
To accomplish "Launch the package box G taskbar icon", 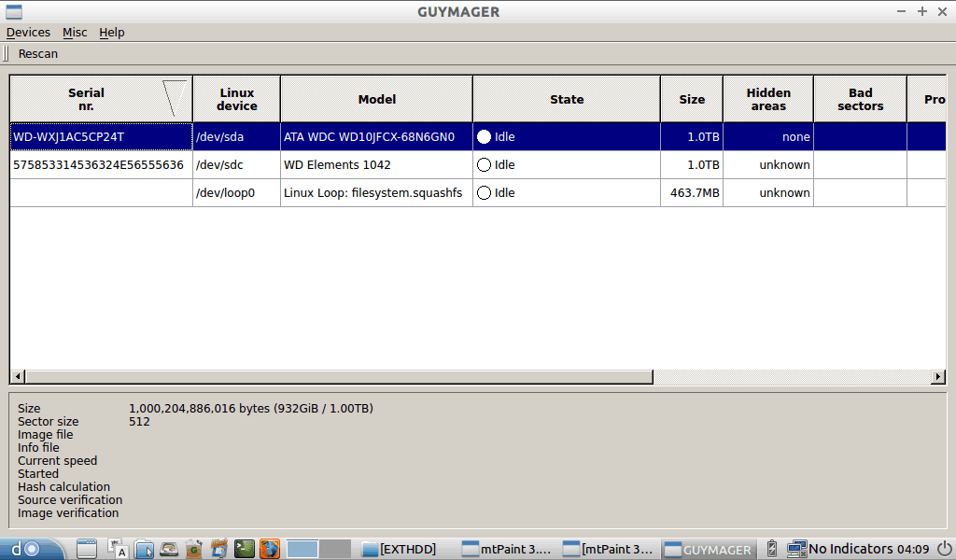I will coord(194,549).
